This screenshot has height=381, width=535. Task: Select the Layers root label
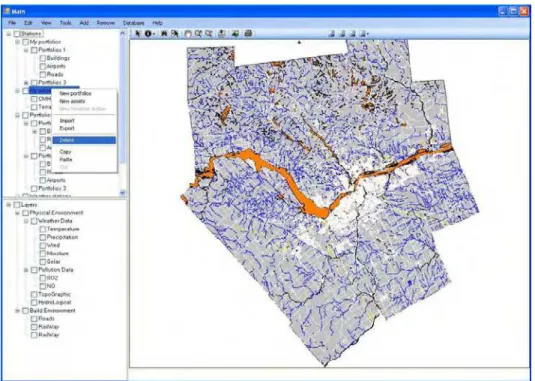pyautogui.click(x=29, y=205)
